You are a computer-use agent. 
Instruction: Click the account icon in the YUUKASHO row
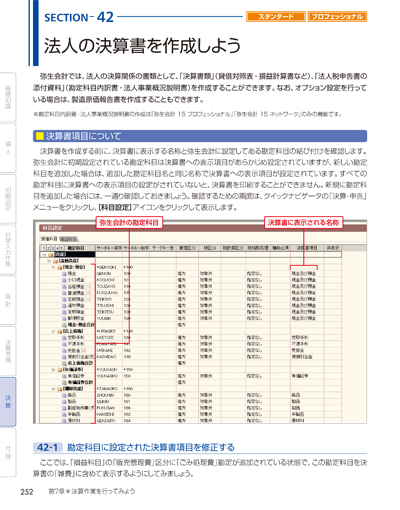click(64, 376)
